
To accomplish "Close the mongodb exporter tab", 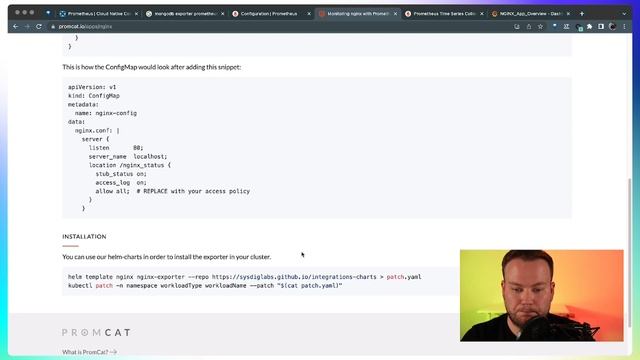I will pos(222,13).
